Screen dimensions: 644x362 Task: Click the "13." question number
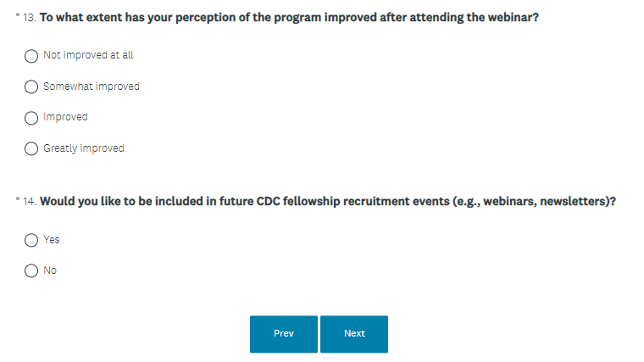(x=29, y=19)
